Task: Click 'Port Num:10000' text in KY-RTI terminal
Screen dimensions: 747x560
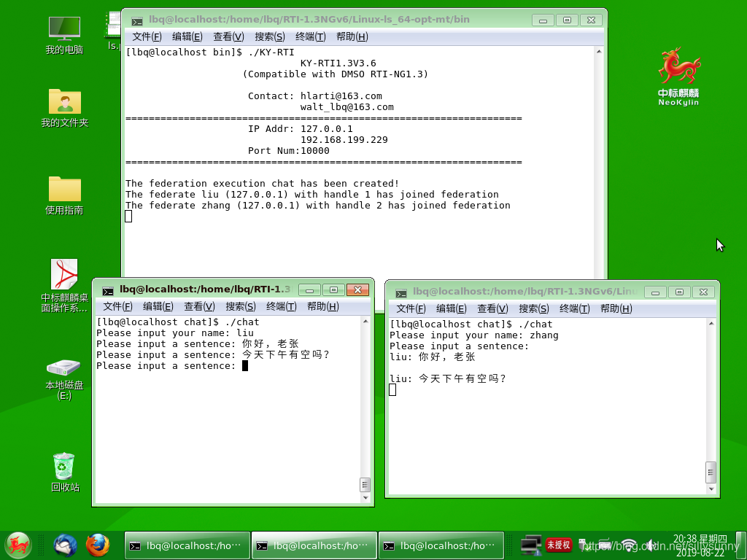Action: pyautogui.click(x=289, y=151)
